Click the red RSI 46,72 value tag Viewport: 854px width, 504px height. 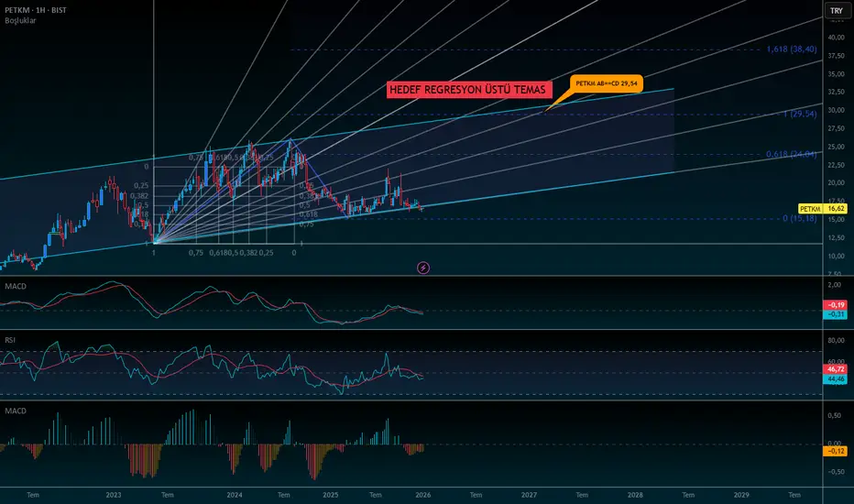[835, 369]
